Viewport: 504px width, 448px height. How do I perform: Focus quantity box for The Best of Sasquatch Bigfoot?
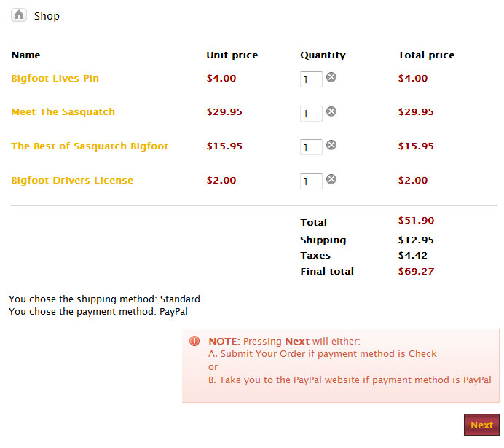311,147
